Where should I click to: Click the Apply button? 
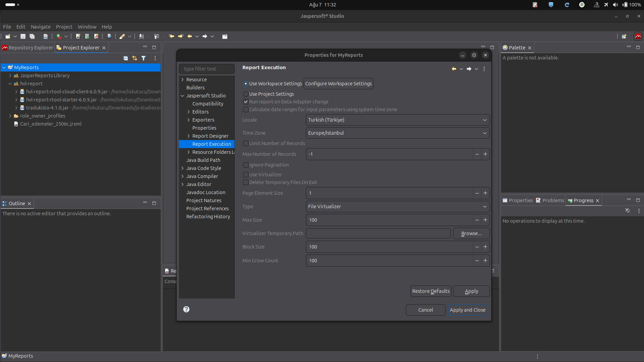(471, 291)
